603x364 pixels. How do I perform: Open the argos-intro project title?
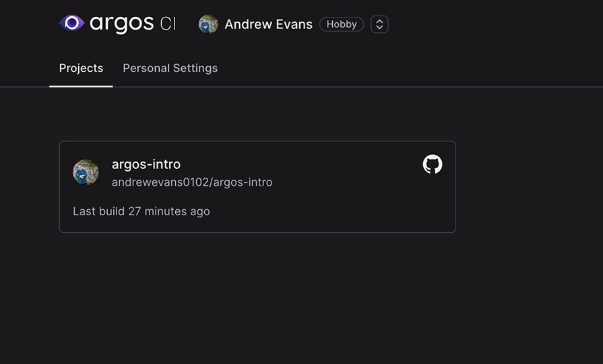tap(146, 164)
